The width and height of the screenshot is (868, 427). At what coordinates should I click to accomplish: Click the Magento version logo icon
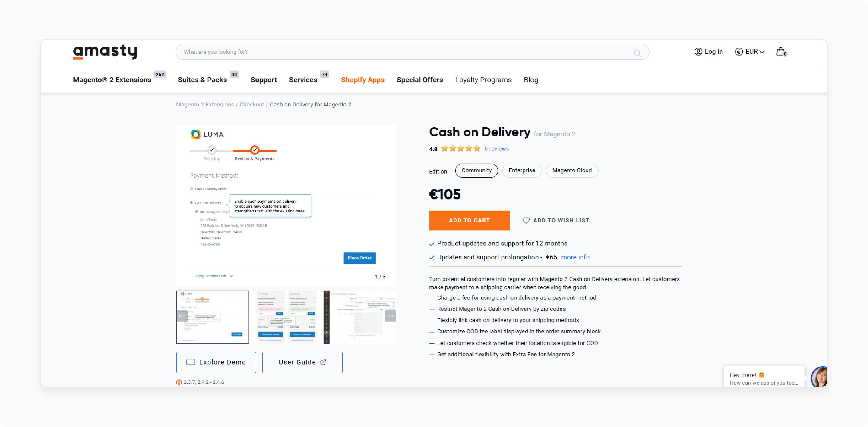point(179,382)
